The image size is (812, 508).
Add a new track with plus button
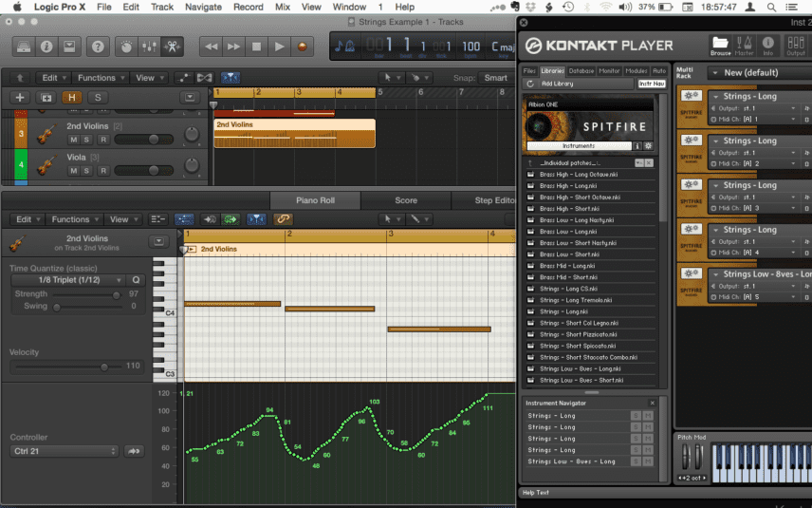pos(20,97)
